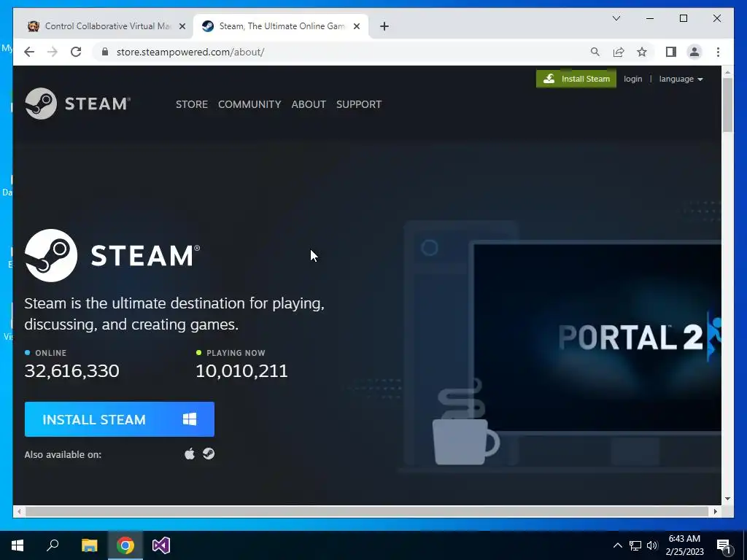Click the PLAYING NOW count 10,010,211
This screenshot has width=747, height=560.
pyautogui.click(x=242, y=371)
